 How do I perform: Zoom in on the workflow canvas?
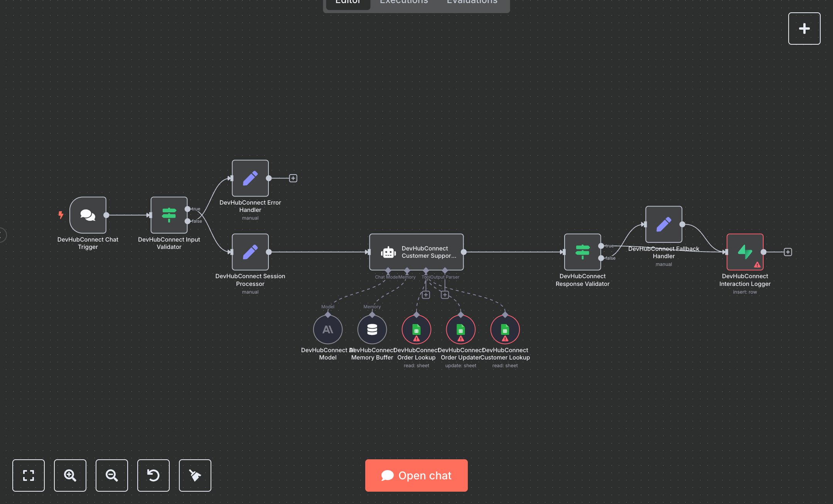70,475
